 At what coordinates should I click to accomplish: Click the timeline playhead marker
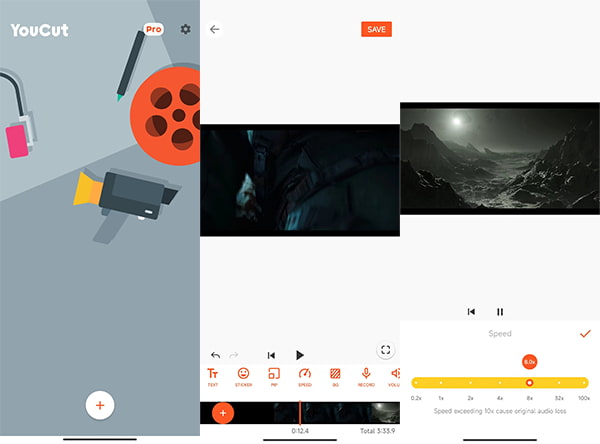[300, 413]
